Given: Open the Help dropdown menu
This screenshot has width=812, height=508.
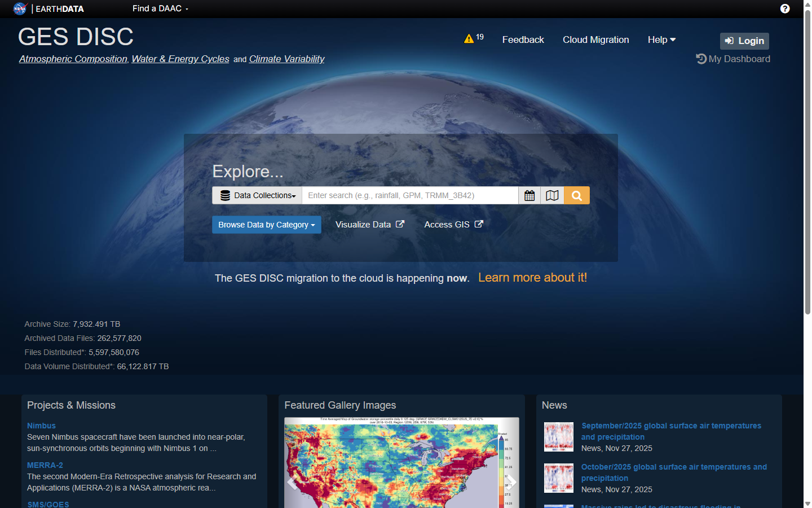Looking at the screenshot, I should [x=661, y=40].
